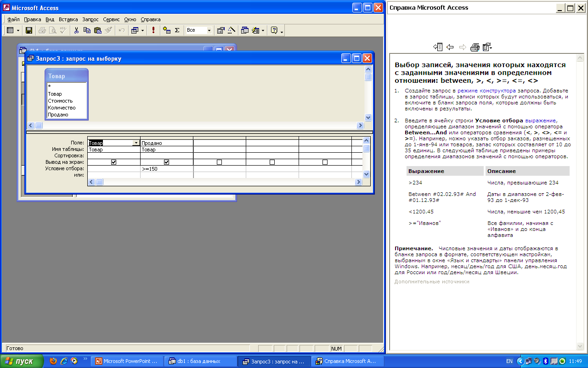Open the Help window Options icon
The height and width of the screenshot is (368, 588).
pyautogui.click(x=487, y=47)
